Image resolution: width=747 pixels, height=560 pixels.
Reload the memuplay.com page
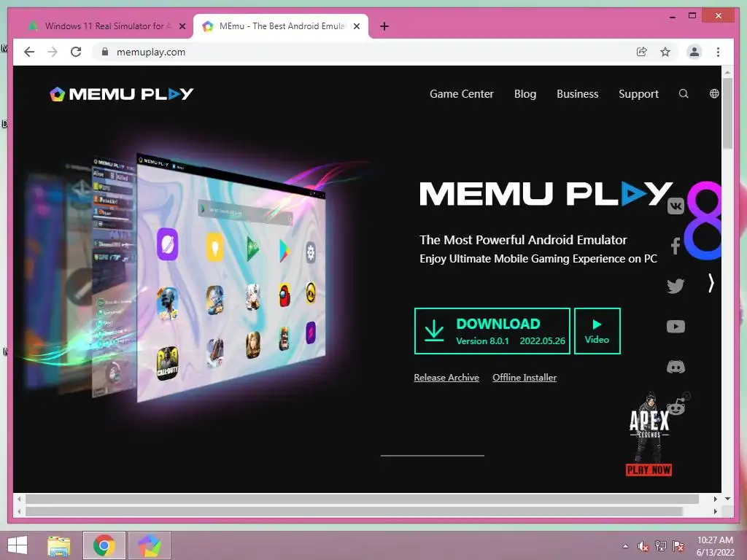[x=76, y=52]
